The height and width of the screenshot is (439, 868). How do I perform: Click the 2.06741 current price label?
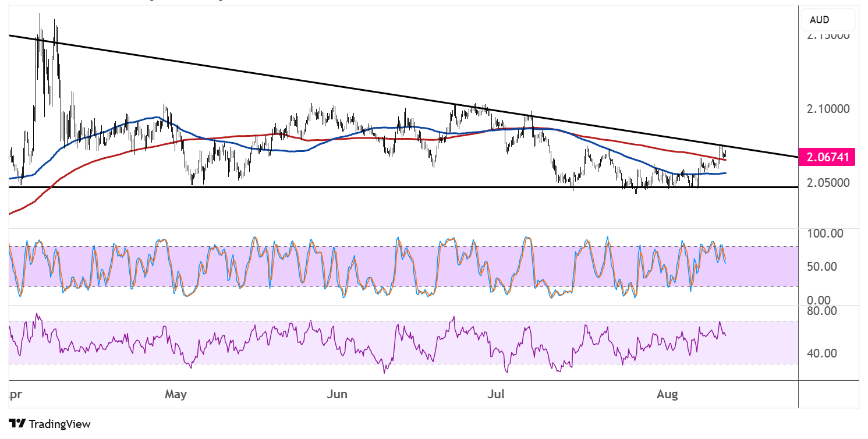(x=826, y=157)
